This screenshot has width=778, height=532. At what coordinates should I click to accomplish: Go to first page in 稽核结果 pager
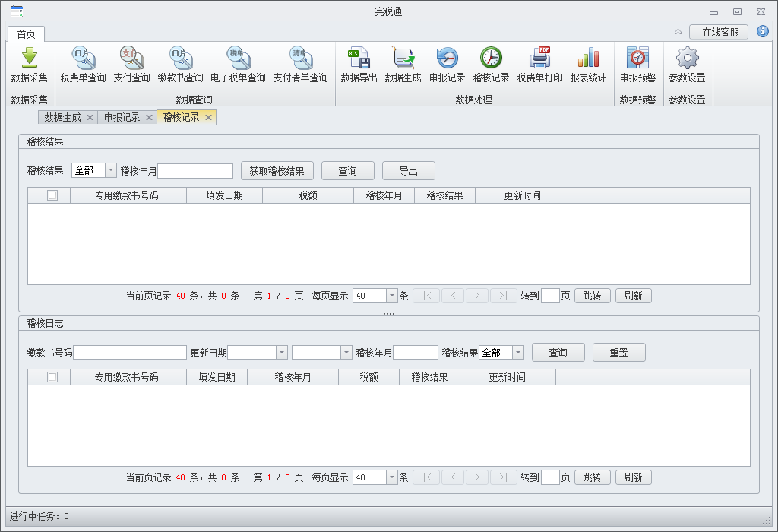click(x=426, y=296)
